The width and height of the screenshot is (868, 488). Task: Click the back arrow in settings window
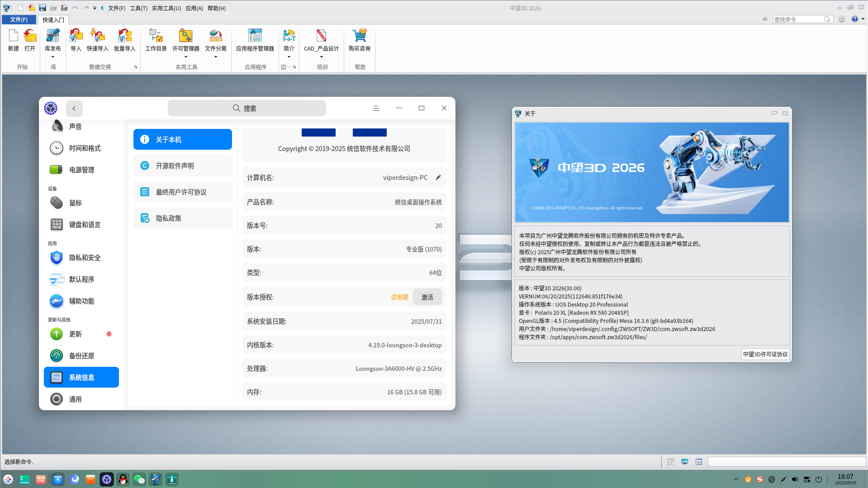(x=74, y=109)
